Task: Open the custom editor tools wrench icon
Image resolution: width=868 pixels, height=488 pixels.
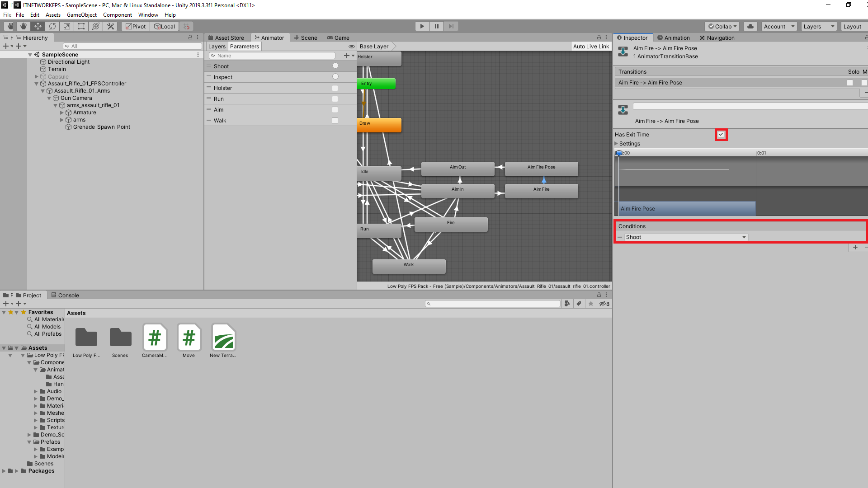Action: (110, 26)
